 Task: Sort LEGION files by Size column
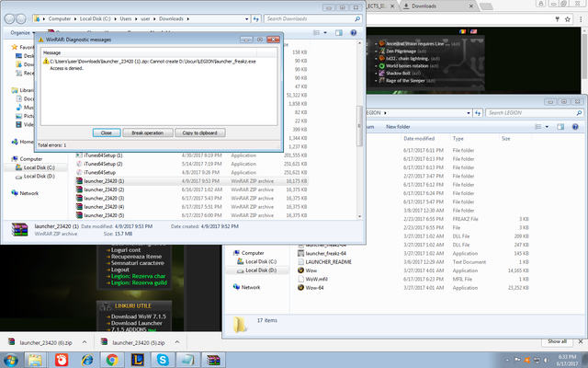pyautogui.click(x=514, y=139)
